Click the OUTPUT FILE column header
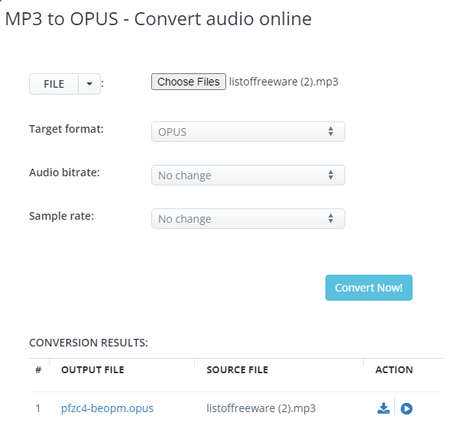Screen dimensions: 450x435 [x=92, y=370]
